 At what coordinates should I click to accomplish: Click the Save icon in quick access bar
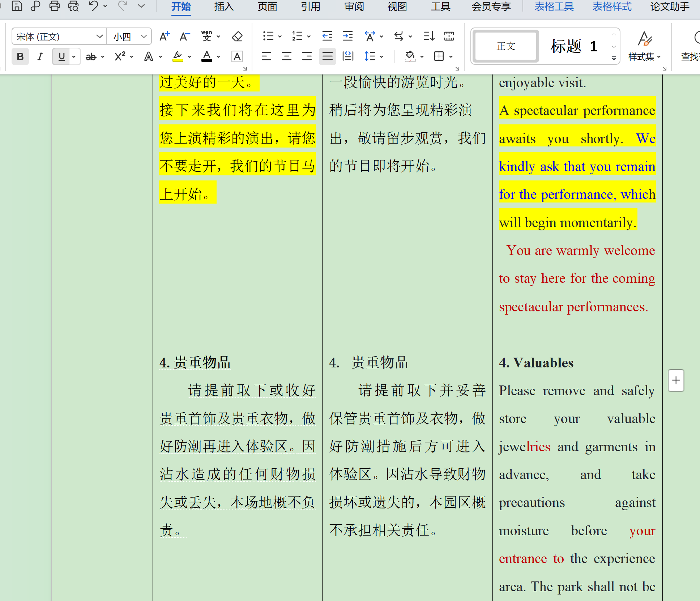[x=17, y=6]
